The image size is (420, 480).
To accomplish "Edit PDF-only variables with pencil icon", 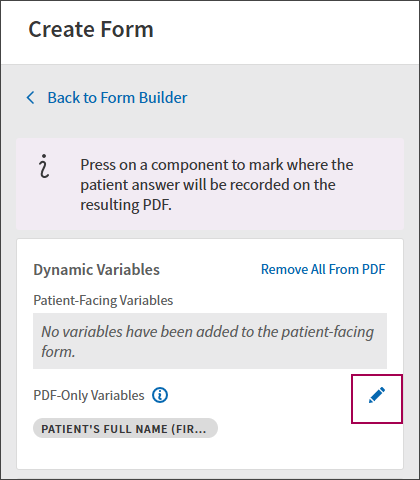I will [x=377, y=395].
